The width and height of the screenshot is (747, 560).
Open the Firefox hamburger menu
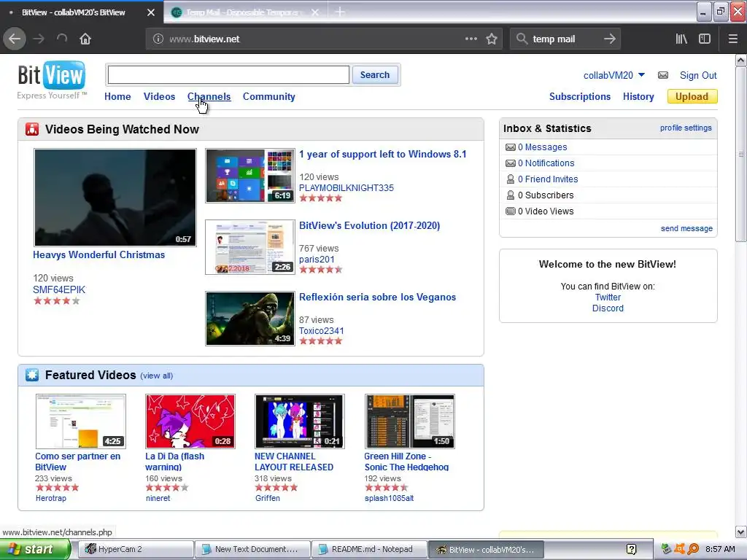733,39
